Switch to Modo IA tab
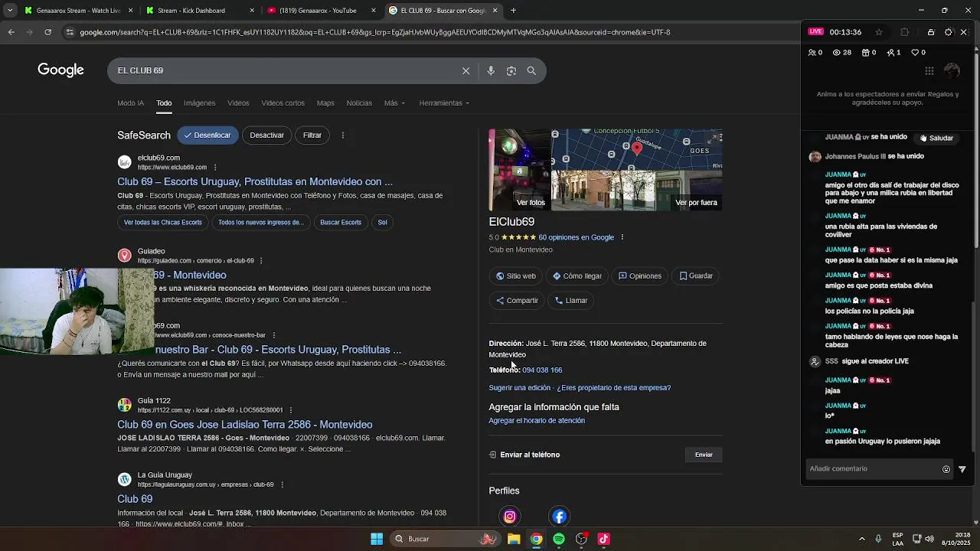Screen dimensions: 980x551 point(130,103)
